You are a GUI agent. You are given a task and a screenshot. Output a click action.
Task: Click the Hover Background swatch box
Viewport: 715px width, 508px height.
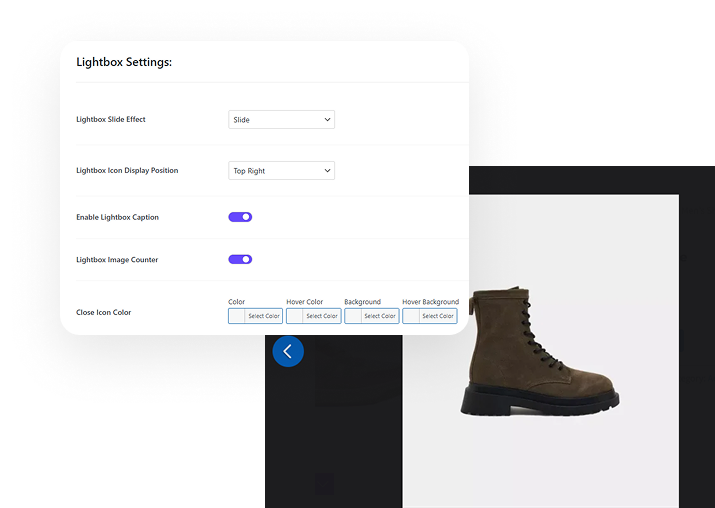(411, 316)
